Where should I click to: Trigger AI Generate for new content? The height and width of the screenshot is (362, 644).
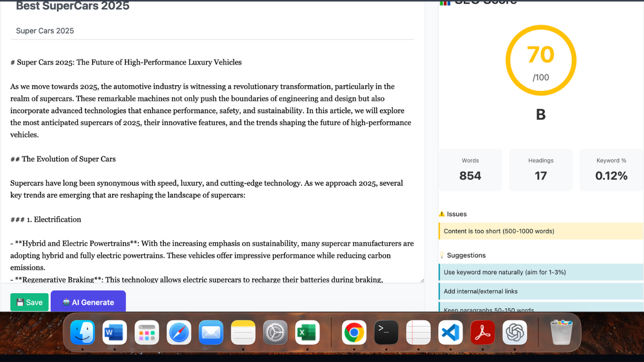(88, 302)
